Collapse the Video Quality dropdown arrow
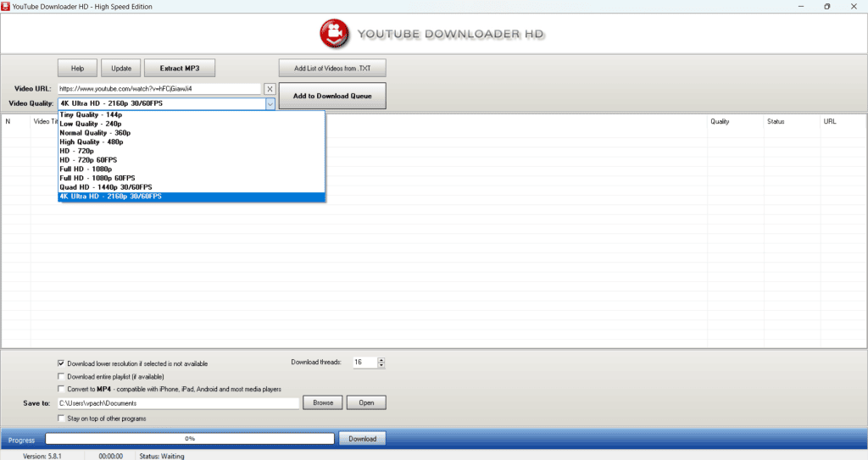The height and width of the screenshot is (460, 868). (270, 103)
